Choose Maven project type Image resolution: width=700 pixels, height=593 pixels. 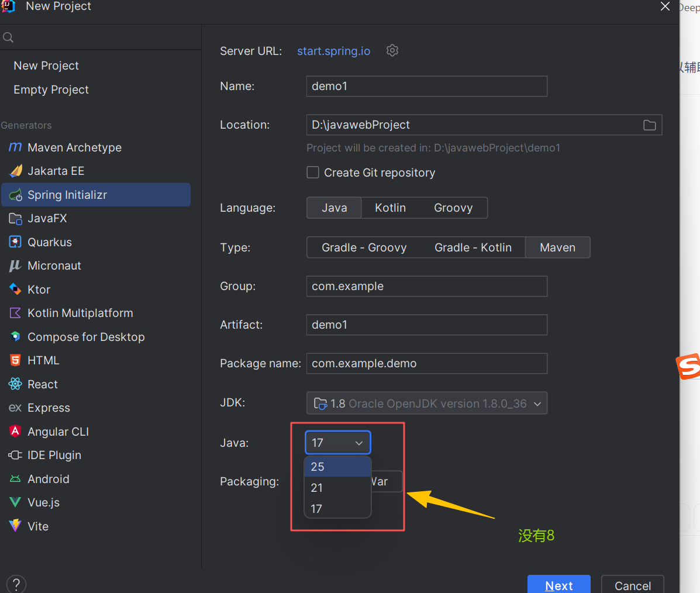[557, 247]
